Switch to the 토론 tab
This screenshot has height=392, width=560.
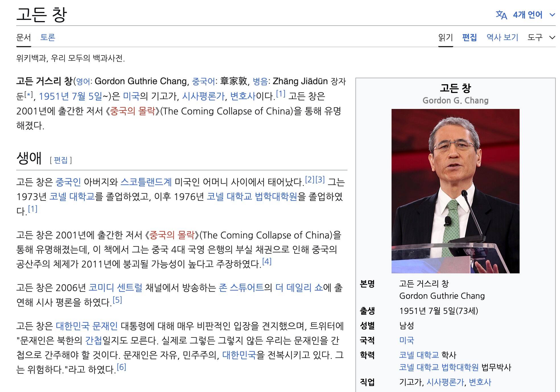point(48,38)
